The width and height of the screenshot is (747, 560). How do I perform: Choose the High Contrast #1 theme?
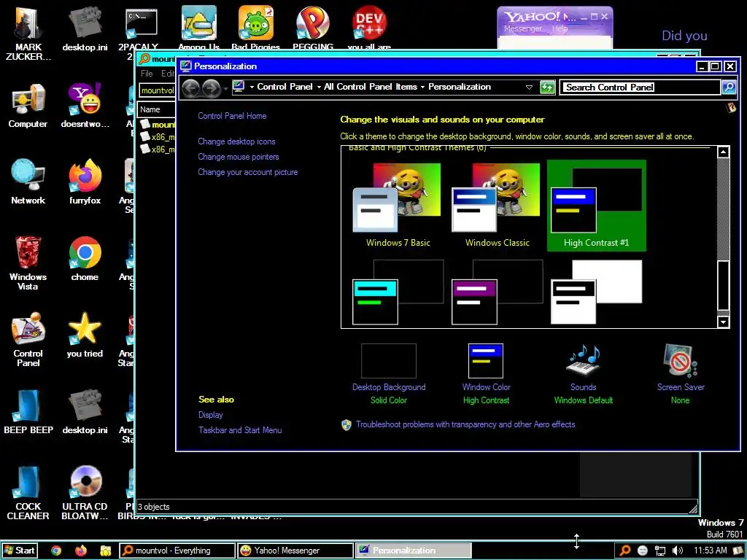click(597, 205)
